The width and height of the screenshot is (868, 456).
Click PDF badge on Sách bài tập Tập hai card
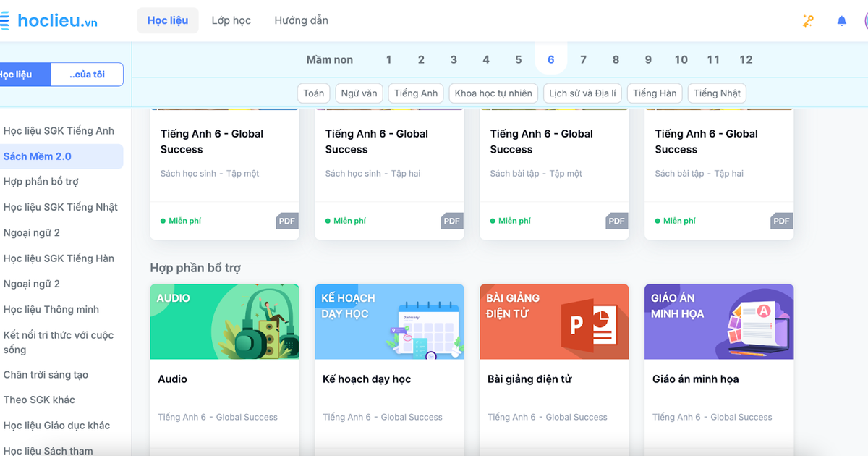point(782,221)
